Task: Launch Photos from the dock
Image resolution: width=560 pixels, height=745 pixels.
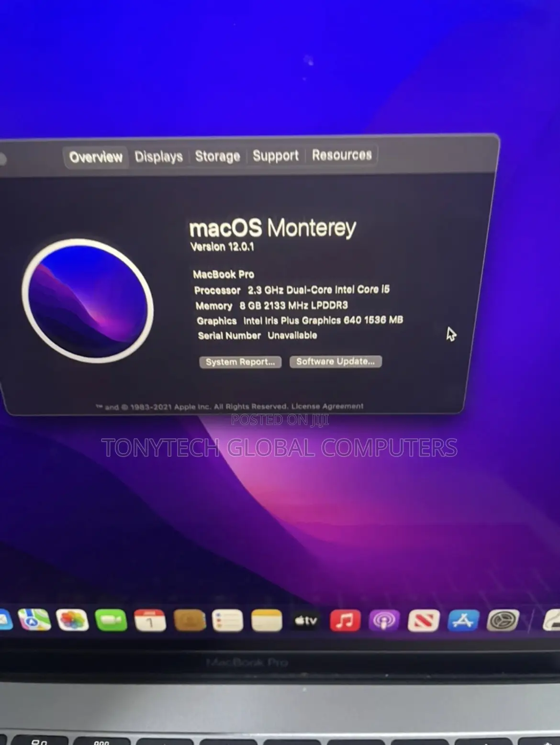Action: [72, 621]
